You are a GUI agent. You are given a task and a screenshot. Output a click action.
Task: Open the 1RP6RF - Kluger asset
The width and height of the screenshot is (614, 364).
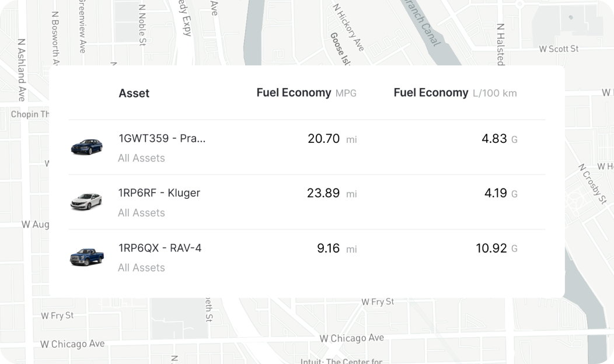pos(159,193)
